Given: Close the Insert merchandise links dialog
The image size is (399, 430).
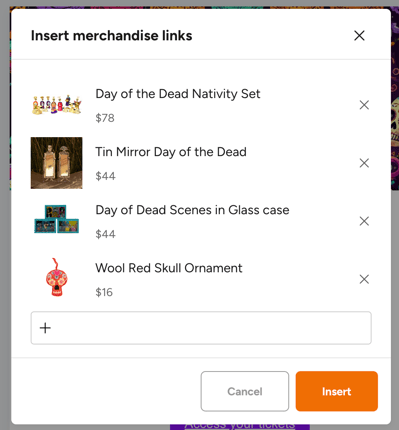Looking at the screenshot, I should click(x=359, y=36).
